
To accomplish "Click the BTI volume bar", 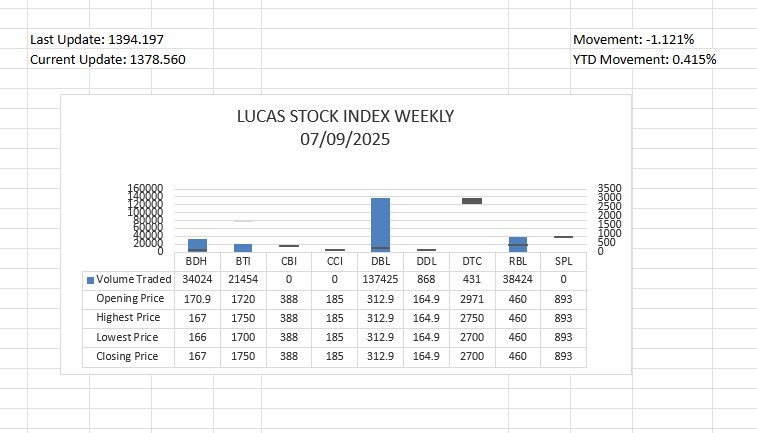I will tap(243, 248).
